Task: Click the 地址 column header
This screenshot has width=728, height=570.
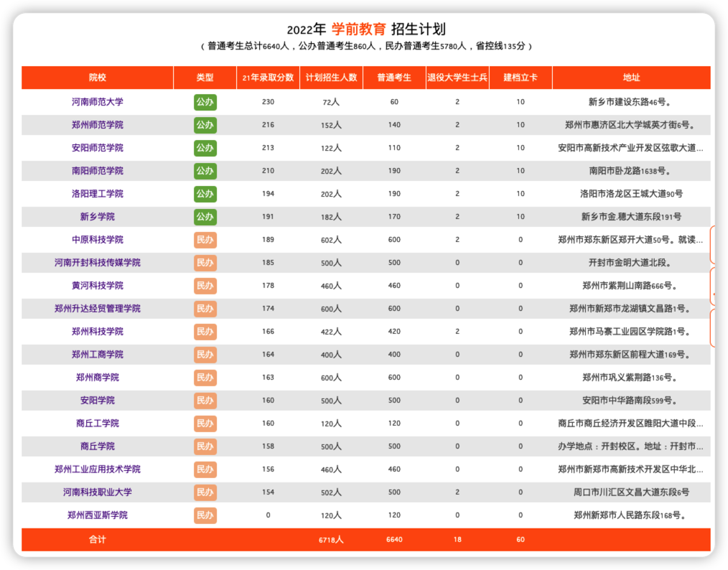Action: coord(631,78)
